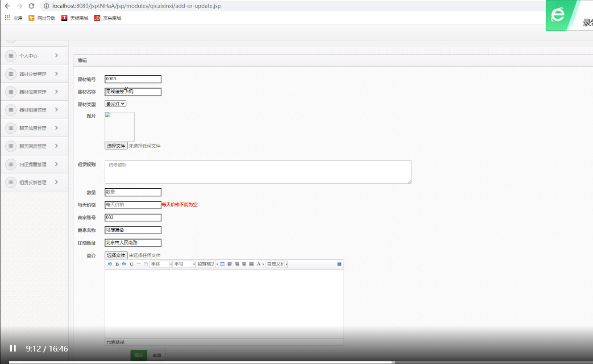Click the grid icon beside 器材租赁管理

click(x=11, y=110)
